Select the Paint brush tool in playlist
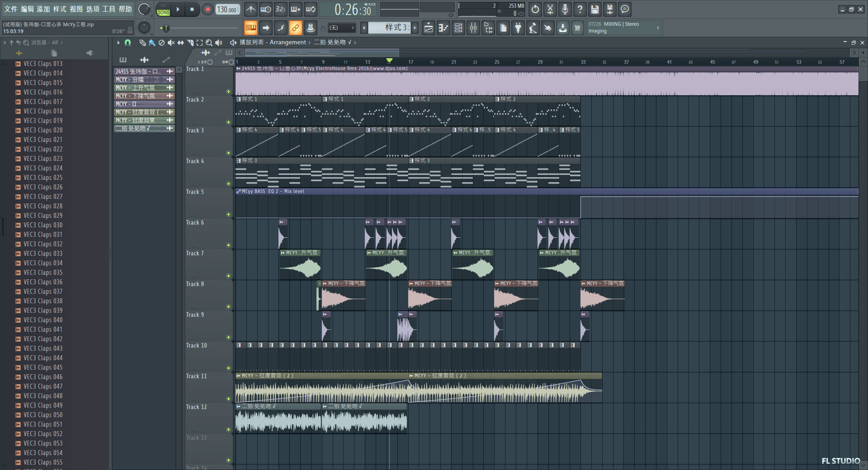The image size is (868, 470). click(x=152, y=42)
